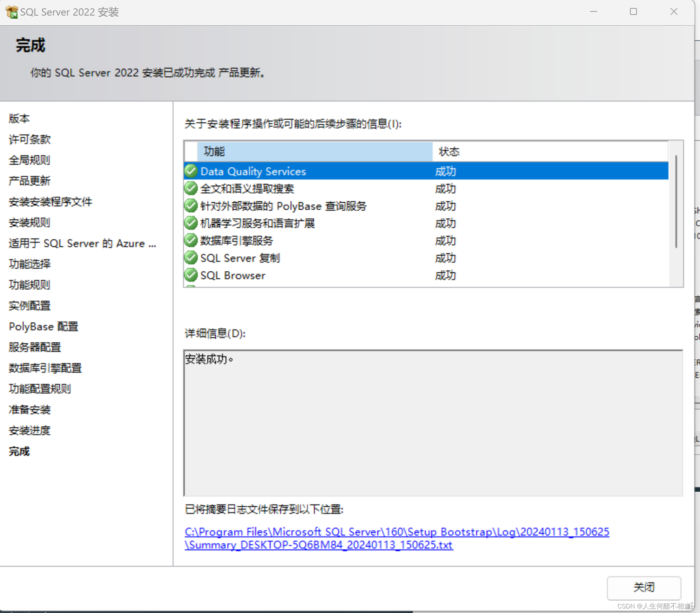Click the 产品更新 step in sidebar
700x613 pixels.
coord(30,181)
